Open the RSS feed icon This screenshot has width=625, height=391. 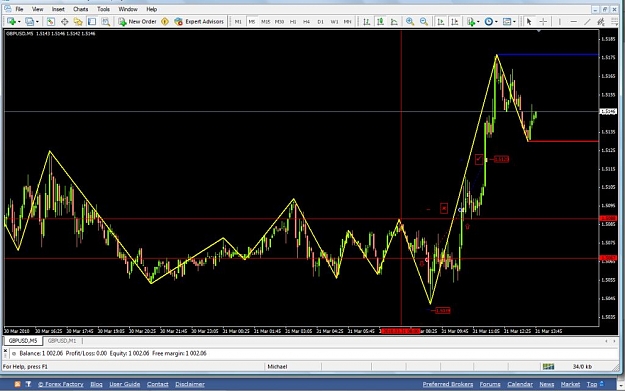(x=18, y=384)
